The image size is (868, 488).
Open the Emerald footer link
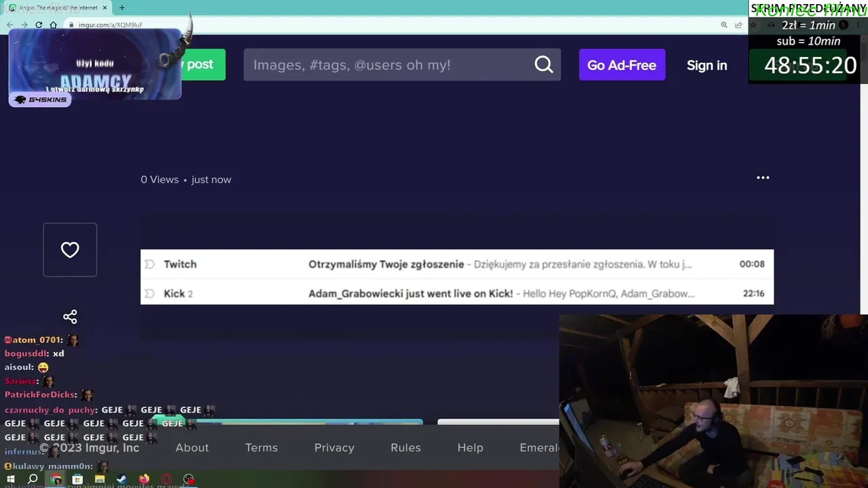pyautogui.click(x=539, y=447)
